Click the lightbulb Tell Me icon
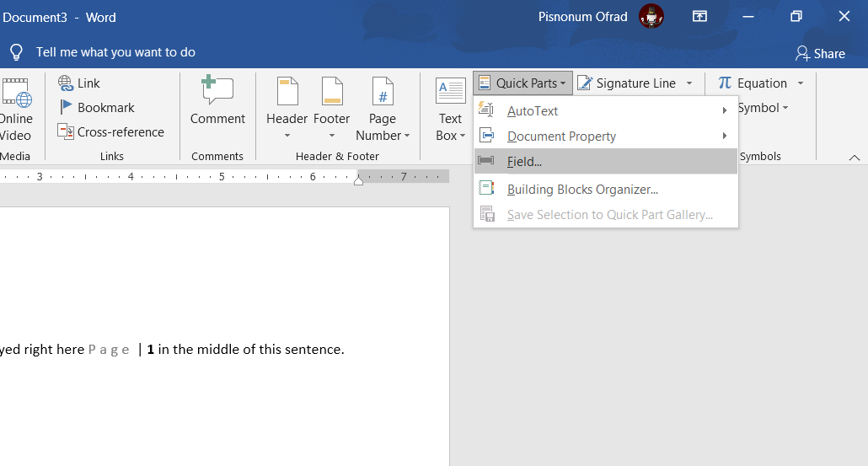Viewport: 868px width, 466px height. coord(16,52)
